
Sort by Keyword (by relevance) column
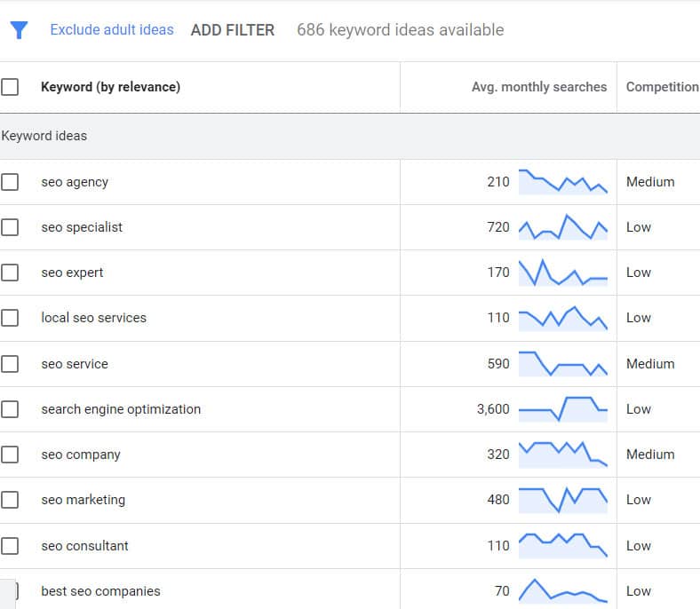(110, 86)
